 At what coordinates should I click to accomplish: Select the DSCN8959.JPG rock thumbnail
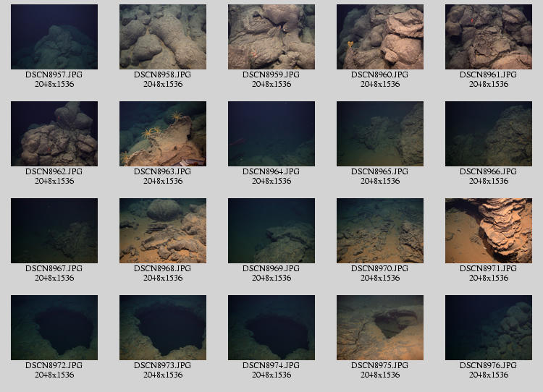point(271,37)
